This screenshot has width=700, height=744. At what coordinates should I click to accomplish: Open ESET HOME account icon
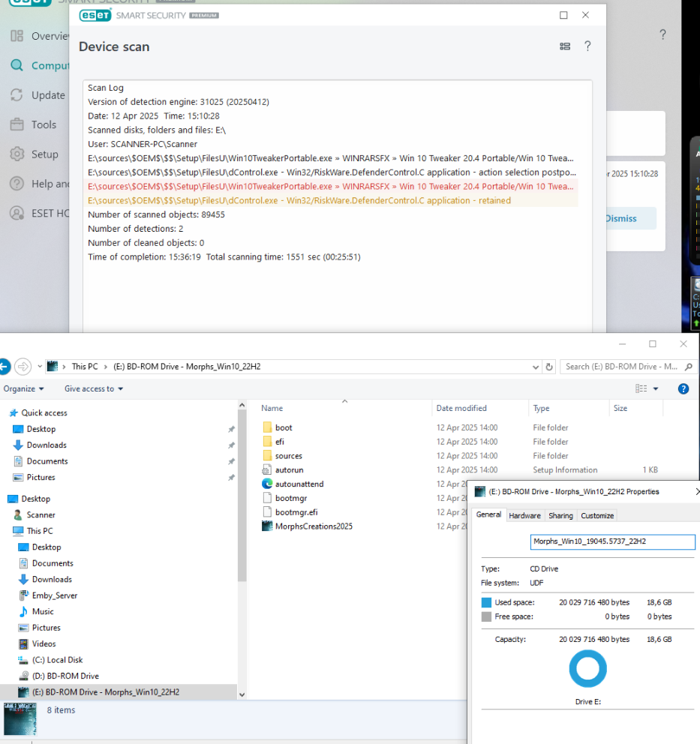tap(17, 213)
